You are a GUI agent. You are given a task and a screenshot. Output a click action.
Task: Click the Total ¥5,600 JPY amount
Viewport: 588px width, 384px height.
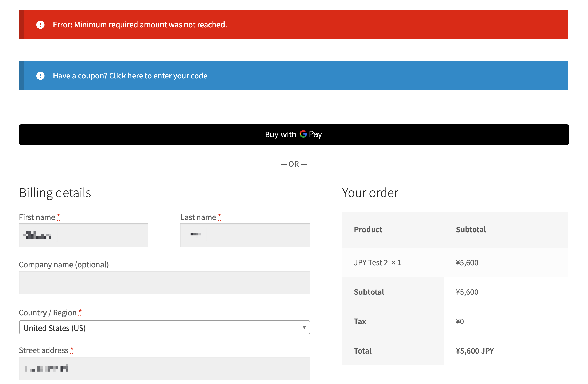pyautogui.click(x=475, y=351)
